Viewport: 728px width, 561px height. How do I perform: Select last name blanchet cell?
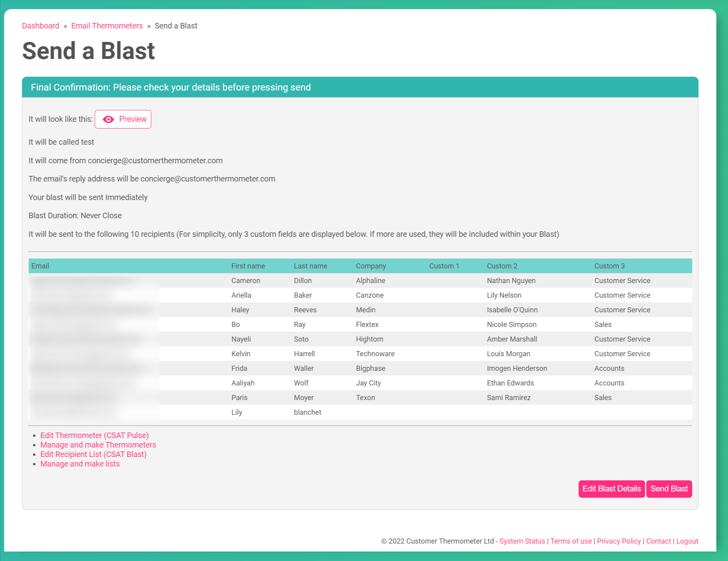[x=307, y=412]
